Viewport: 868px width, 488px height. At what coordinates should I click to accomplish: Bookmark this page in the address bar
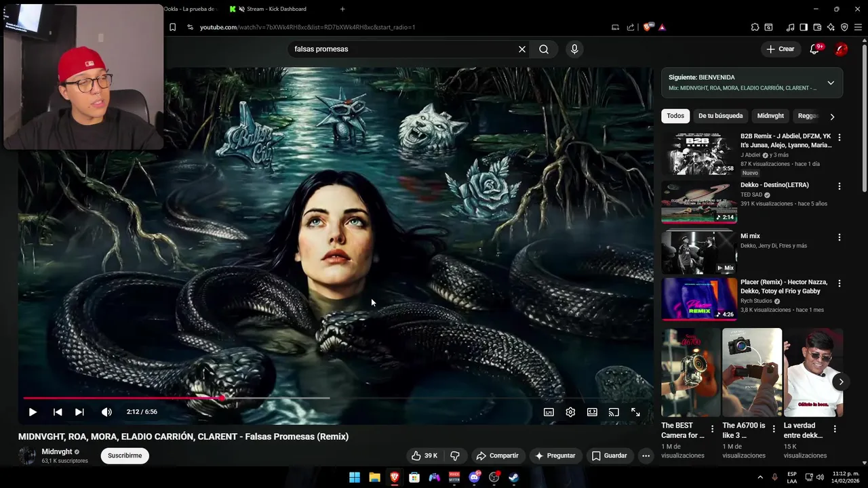173,27
